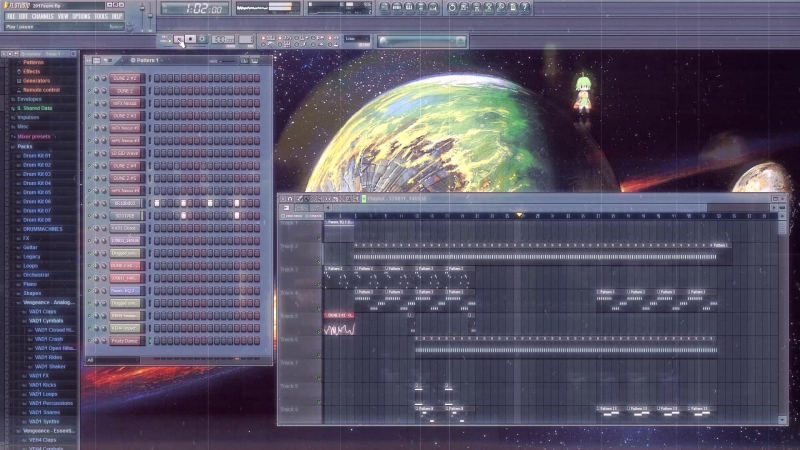
Task: Mute Track 1 in the Playlist
Action: pyautogui.click(x=319, y=238)
